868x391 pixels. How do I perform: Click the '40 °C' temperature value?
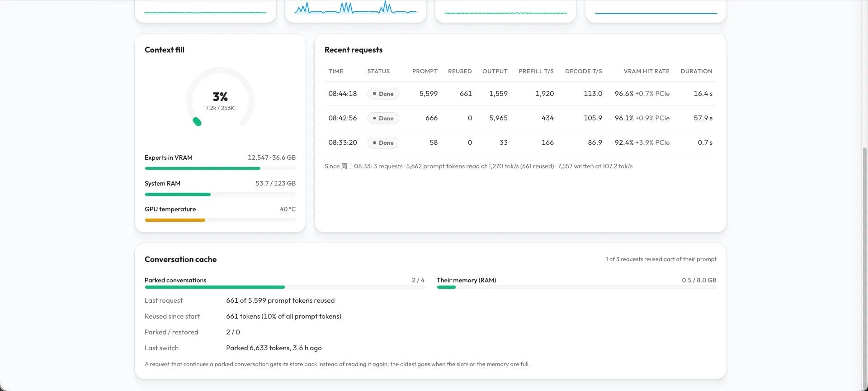tap(288, 209)
